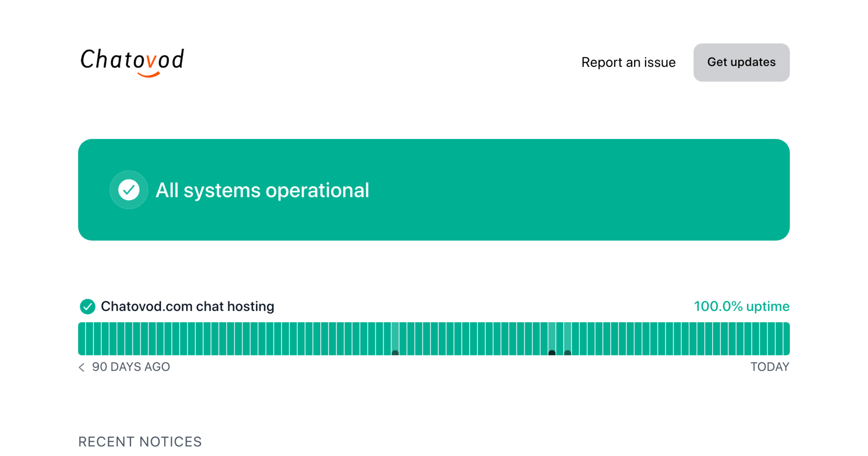Select the normal bar between the last two incident bars
The height and width of the screenshot is (456, 868).
pos(560,338)
